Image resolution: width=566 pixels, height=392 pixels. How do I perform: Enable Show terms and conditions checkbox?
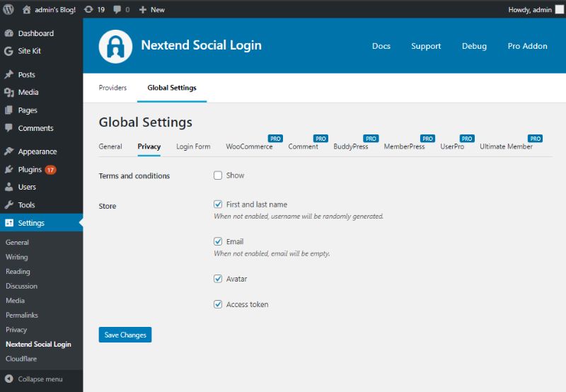[x=218, y=175]
